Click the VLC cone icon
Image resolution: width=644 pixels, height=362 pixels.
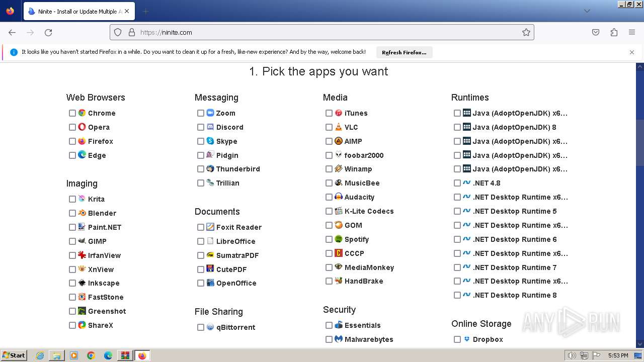coord(339,127)
